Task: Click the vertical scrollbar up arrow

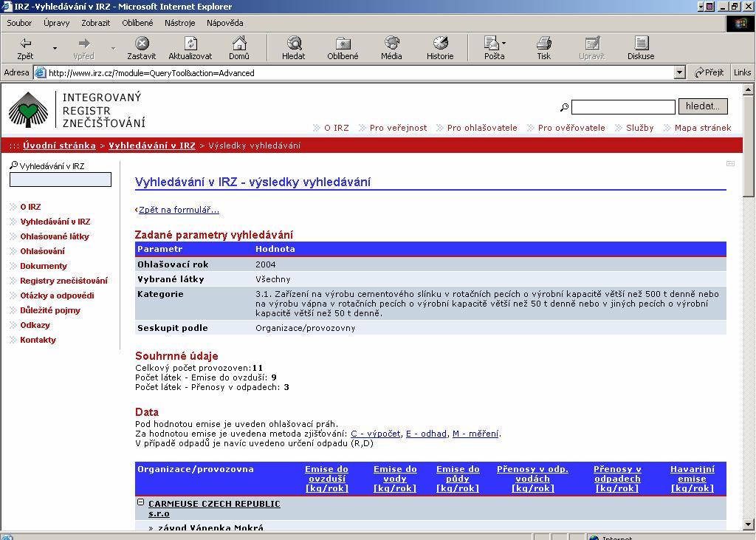Action: [749, 89]
